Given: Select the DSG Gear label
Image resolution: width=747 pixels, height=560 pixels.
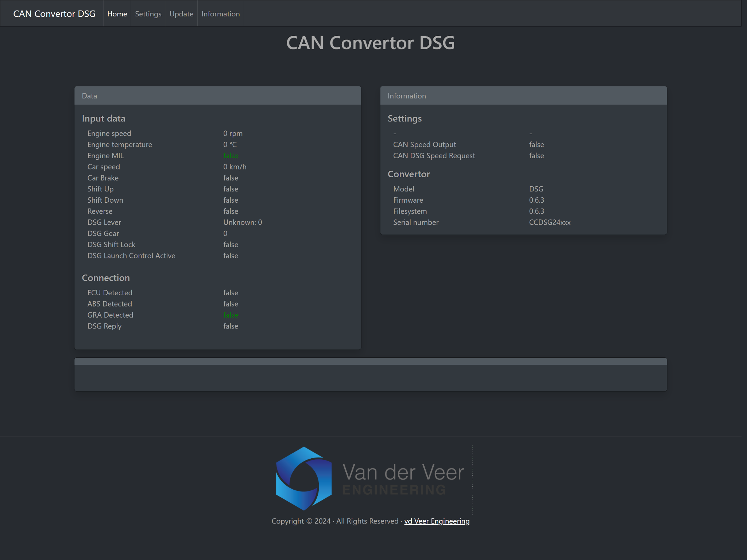Looking at the screenshot, I should [103, 233].
